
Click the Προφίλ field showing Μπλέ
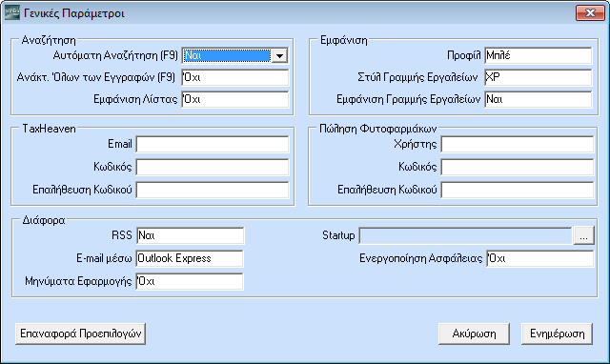(538, 55)
